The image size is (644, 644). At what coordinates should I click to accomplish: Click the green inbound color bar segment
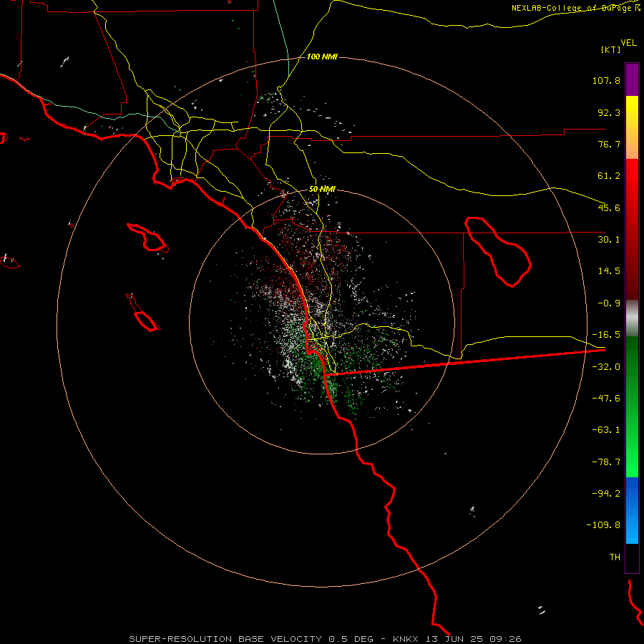click(632, 406)
